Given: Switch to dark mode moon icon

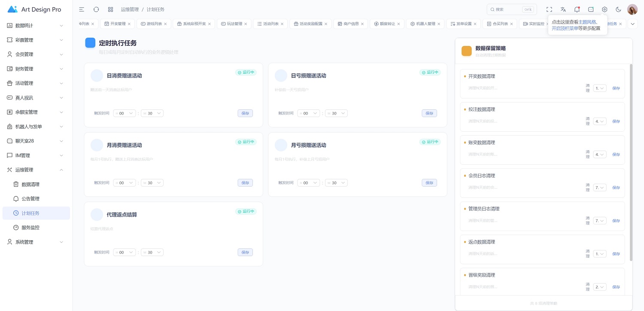Looking at the screenshot, I should (618, 9).
